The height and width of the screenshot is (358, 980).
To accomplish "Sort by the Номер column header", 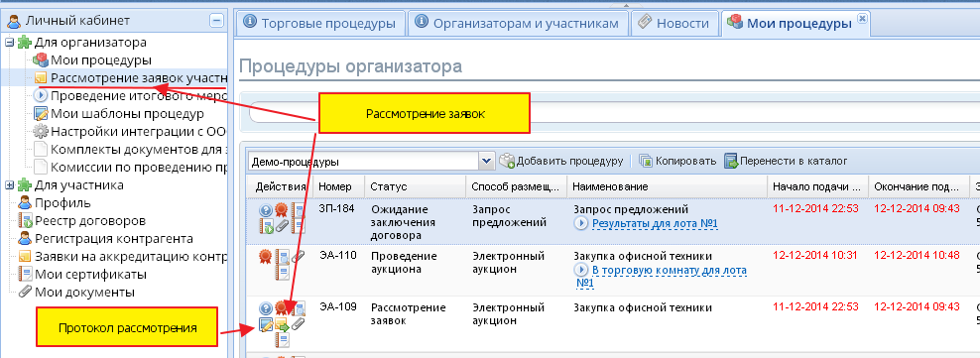I will 339,186.
